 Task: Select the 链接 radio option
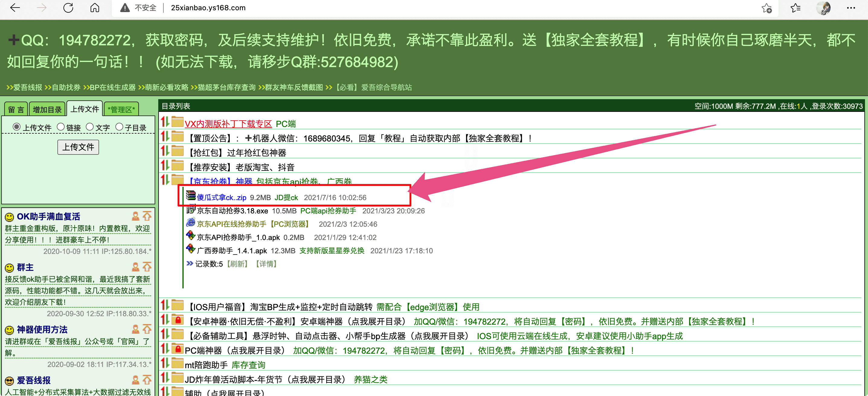click(61, 127)
